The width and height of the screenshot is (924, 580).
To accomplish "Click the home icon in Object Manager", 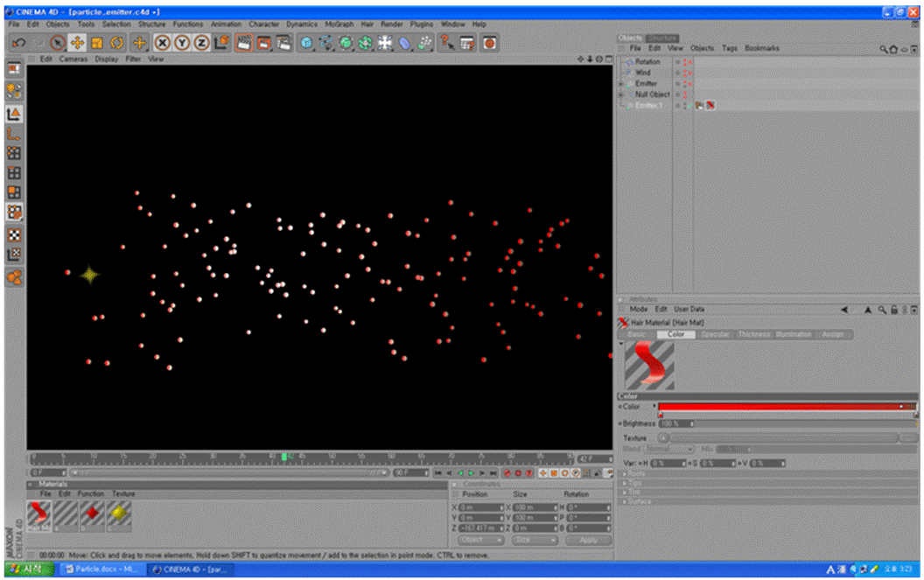I will coord(893,50).
